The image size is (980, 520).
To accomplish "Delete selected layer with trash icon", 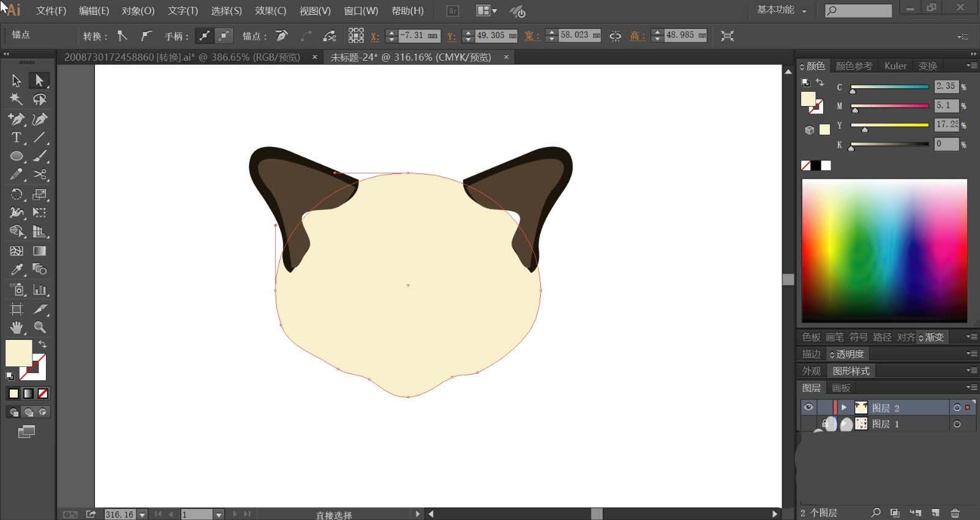I will 955,513.
